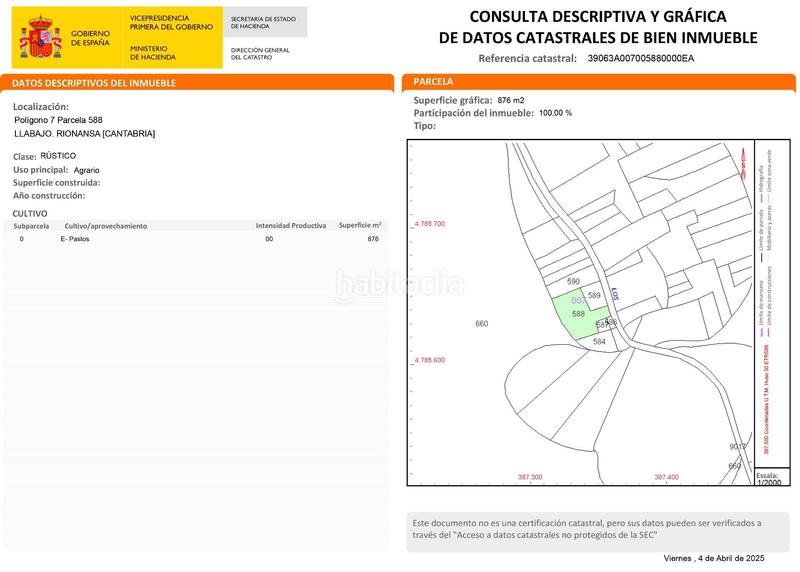Click the 'Superficie construida:' label
800x572 pixels.
pyautogui.click(x=57, y=183)
